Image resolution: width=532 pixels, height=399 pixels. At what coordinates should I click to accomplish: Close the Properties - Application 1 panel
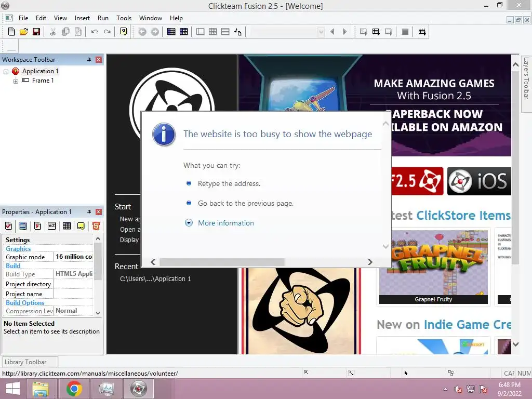point(98,212)
